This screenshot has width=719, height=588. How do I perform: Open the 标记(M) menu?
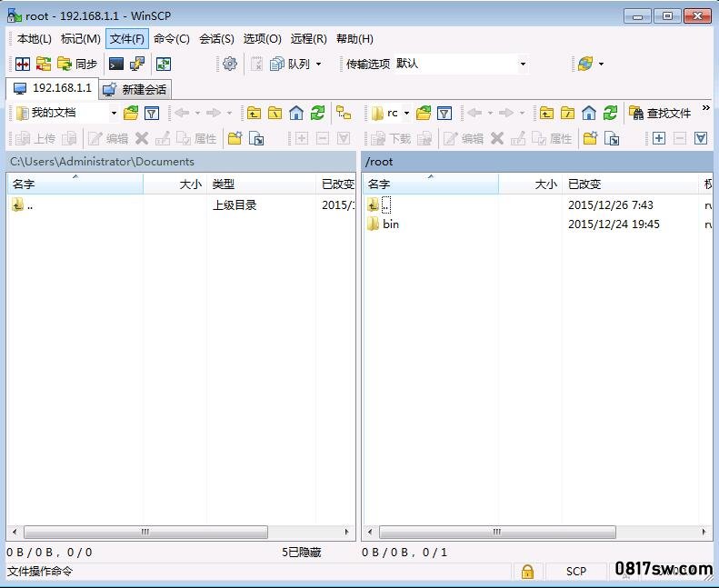[81, 39]
